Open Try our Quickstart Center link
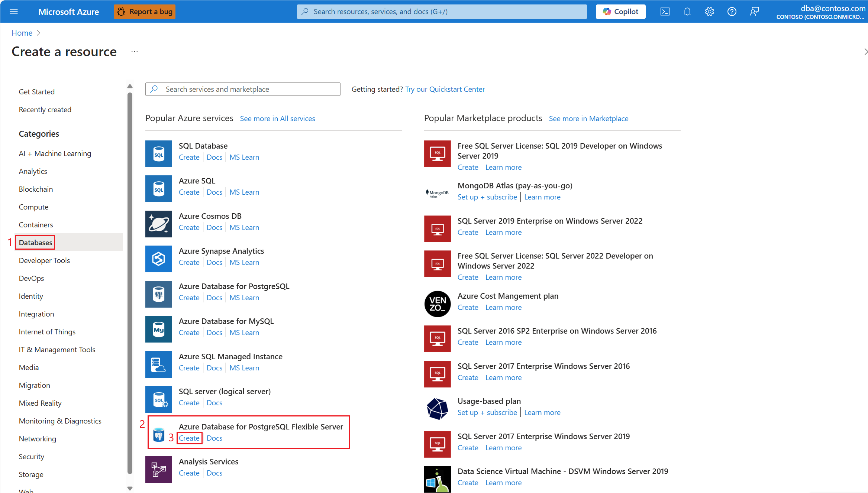Screen dimensions: 868x493 click(445, 89)
